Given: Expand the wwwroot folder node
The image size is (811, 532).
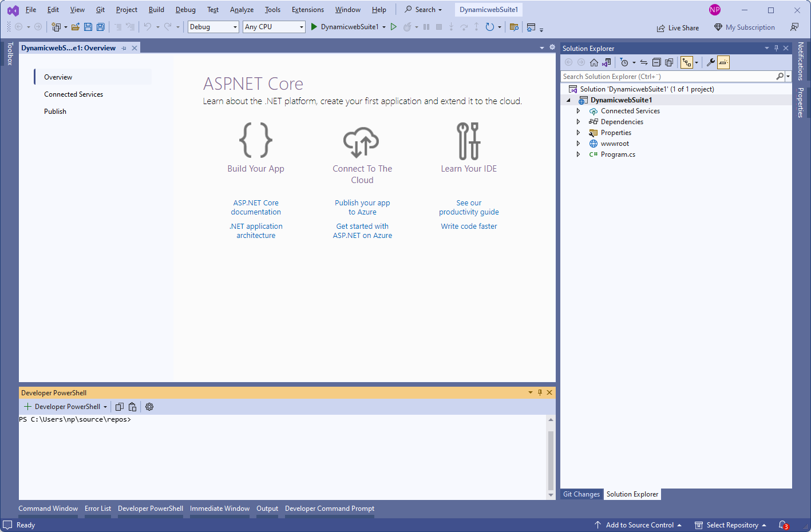Looking at the screenshot, I should pyautogui.click(x=578, y=144).
